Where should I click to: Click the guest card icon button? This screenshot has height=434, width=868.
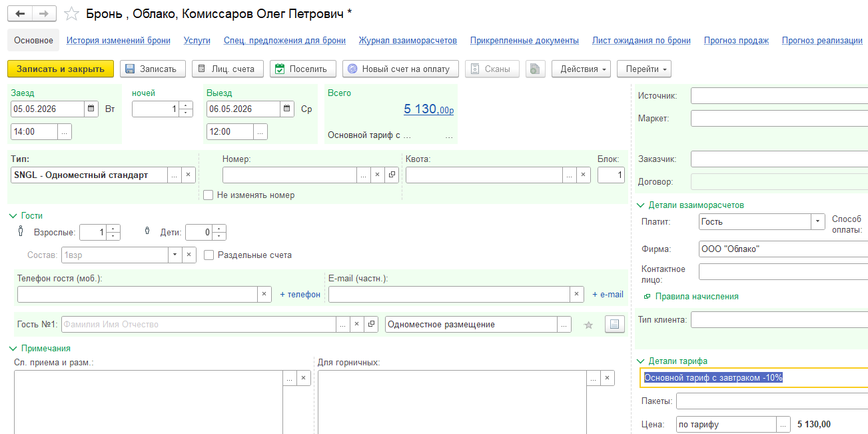(x=614, y=324)
